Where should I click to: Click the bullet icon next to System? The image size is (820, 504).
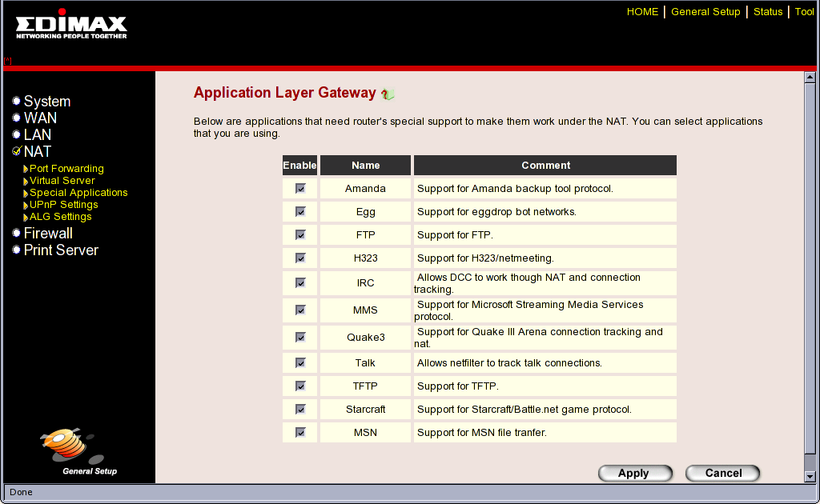click(x=16, y=102)
